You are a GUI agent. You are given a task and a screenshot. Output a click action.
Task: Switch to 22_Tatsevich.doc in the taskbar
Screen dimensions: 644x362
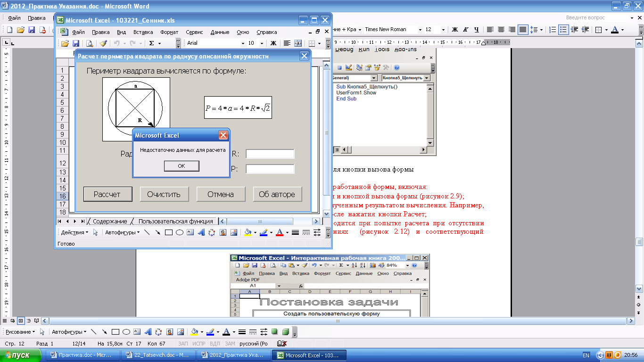click(x=157, y=355)
